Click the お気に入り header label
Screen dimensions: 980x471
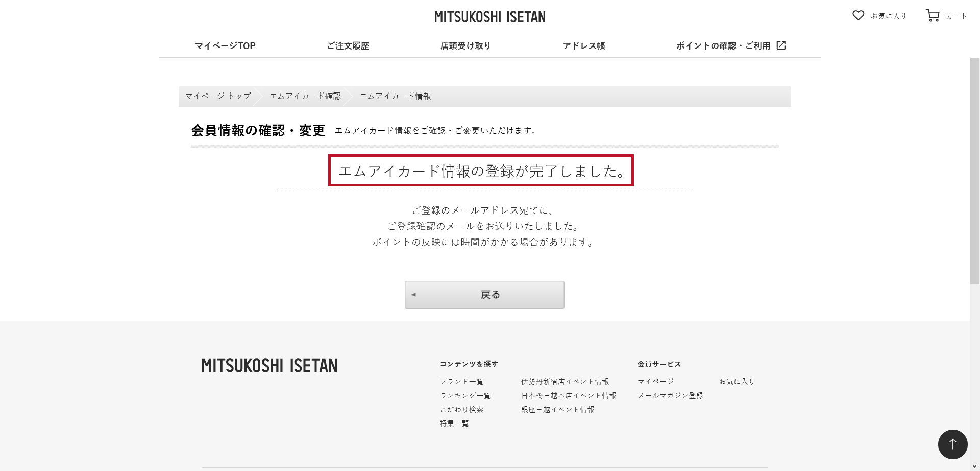pos(888,16)
